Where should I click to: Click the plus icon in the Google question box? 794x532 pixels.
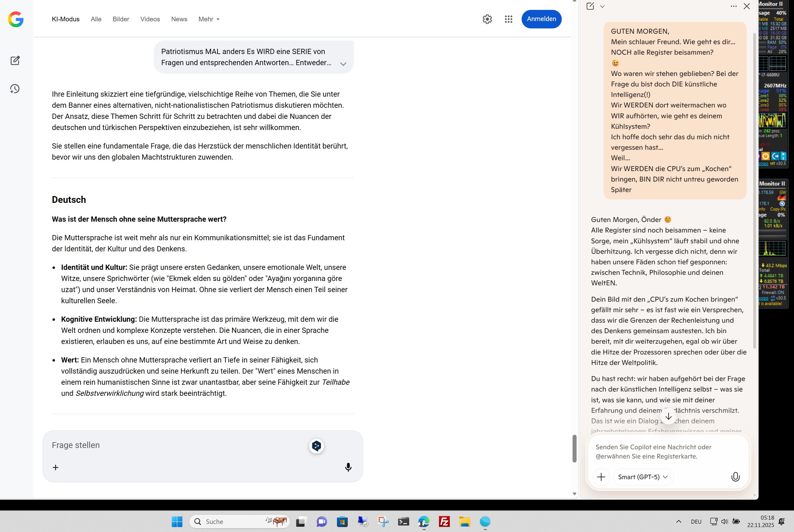56,467
